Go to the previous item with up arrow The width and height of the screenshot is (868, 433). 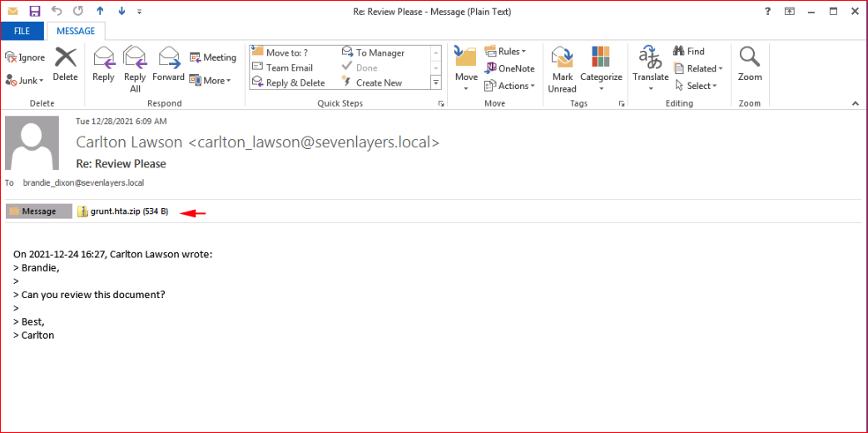click(100, 11)
